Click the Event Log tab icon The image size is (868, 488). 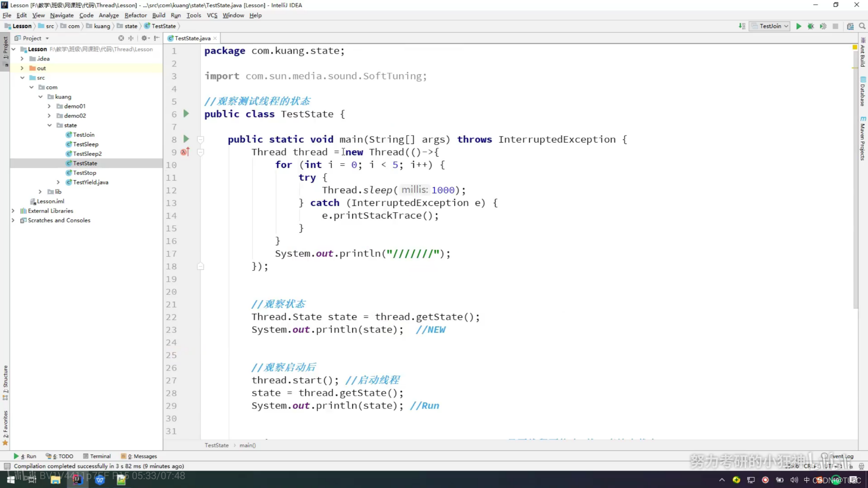(x=825, y=456)
